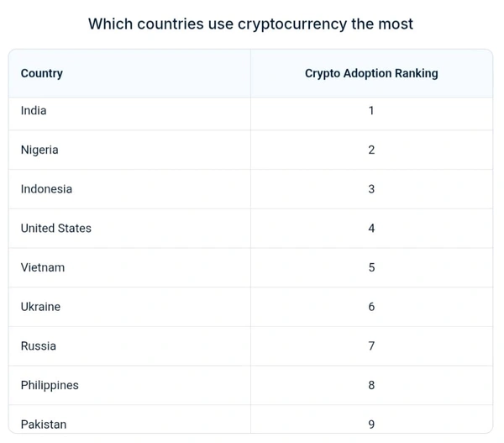The image size is (504, 443).
Task: Click ranking number 3 for Indonesia
Action: tap(371, 189)
